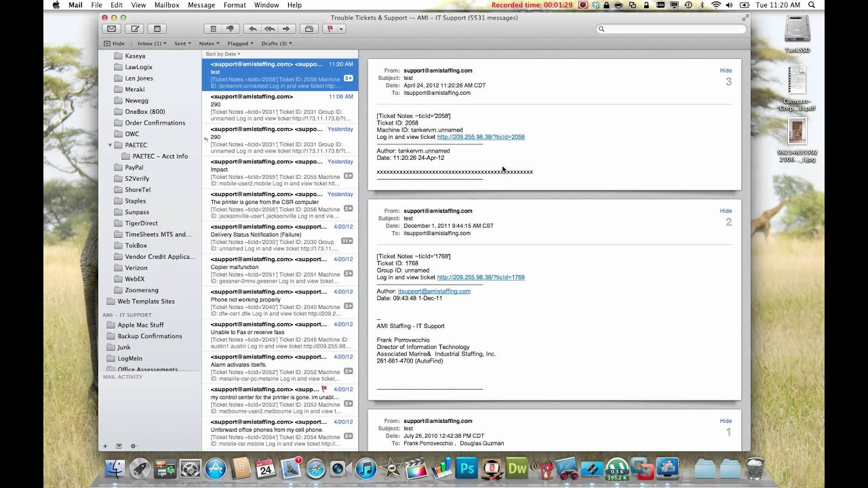Screen dimensions: 868x488
Task: Open the Format menu
Action: click(235, 5)
